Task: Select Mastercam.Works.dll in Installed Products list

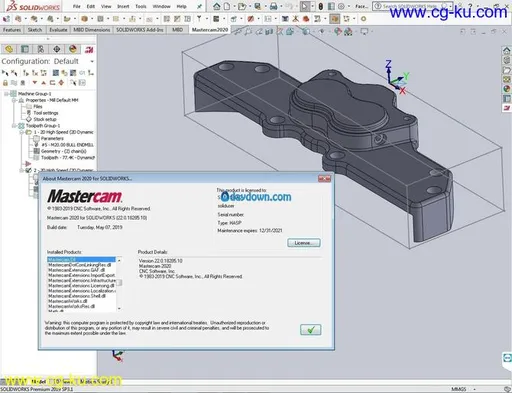Action: (x=67, y=301)
